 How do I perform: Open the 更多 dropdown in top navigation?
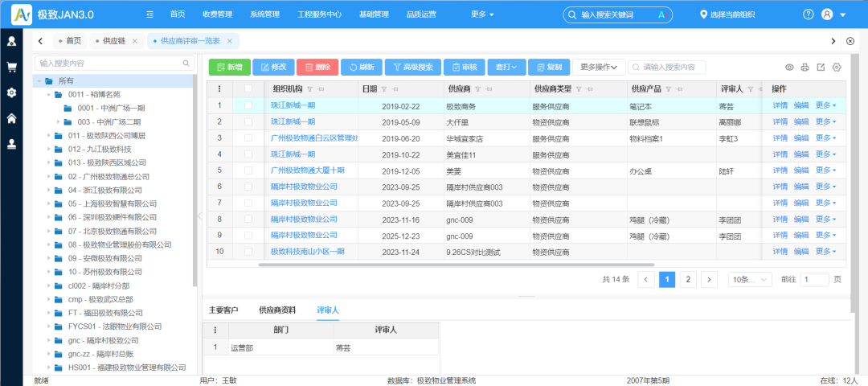tap(482, 14)
